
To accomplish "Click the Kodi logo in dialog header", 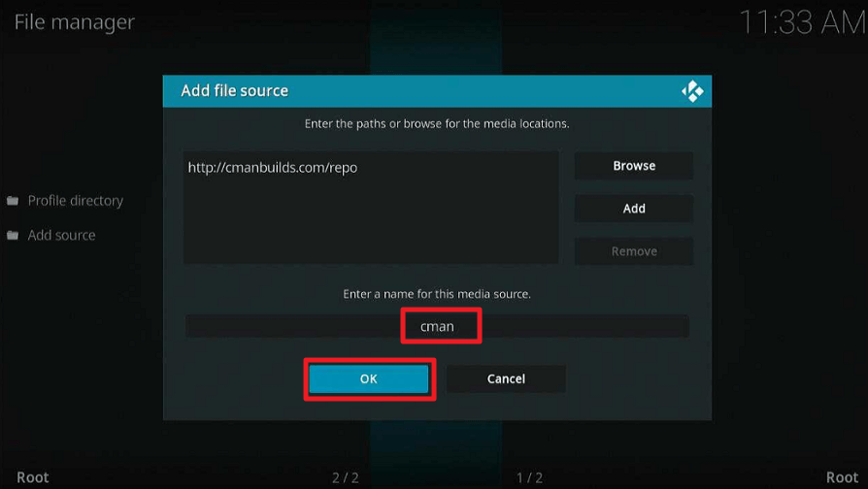I will [x=692, y=91].
